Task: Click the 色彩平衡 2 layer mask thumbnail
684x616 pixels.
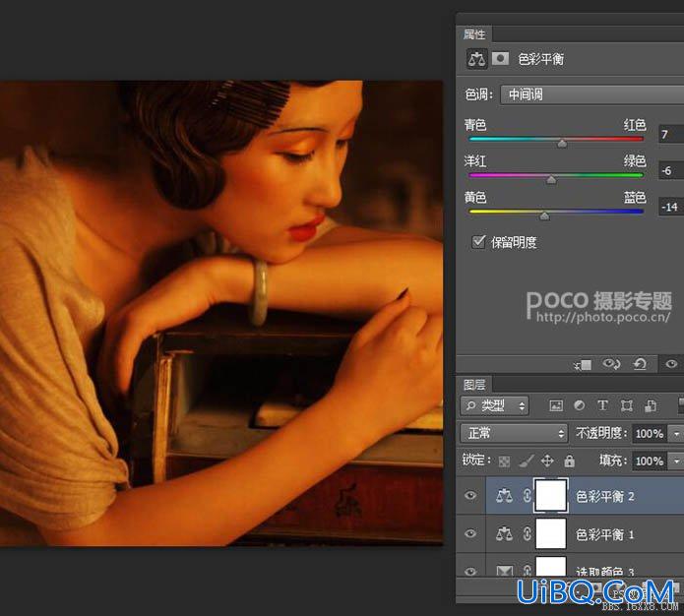Action: pyautogui.click(x=551, y=495)
